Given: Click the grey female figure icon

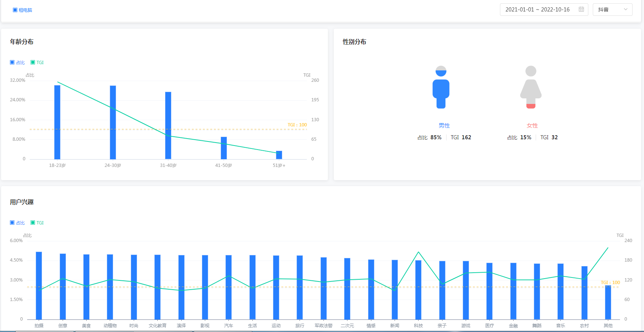Looking at the screenshot, I should (x=531, y=87).
